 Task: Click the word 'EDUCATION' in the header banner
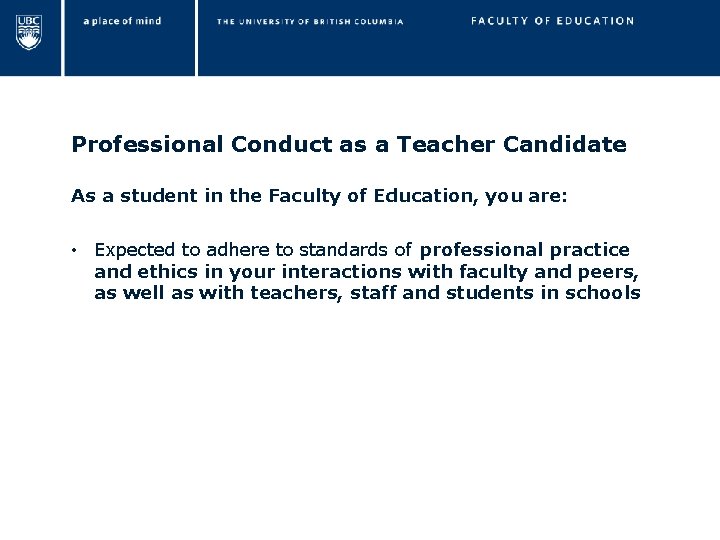pyautogui.click(x=595, y=21)
